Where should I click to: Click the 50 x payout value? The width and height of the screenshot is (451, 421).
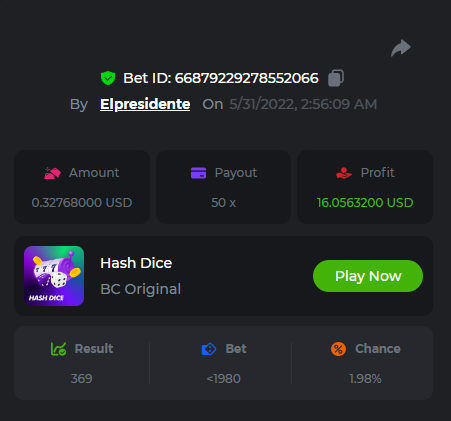click(x=223, y=203)
